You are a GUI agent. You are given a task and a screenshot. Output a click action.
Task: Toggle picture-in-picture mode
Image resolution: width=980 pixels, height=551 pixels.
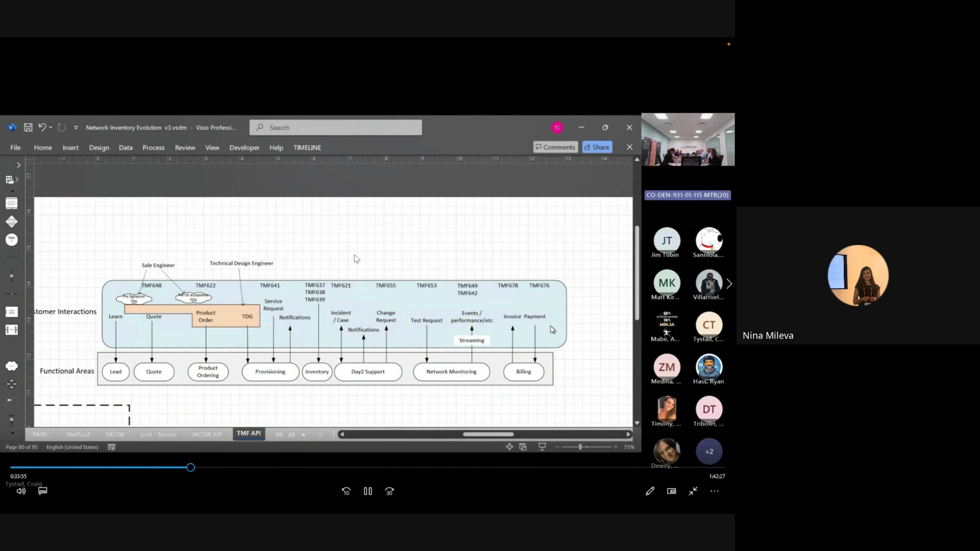pos(672,491)
